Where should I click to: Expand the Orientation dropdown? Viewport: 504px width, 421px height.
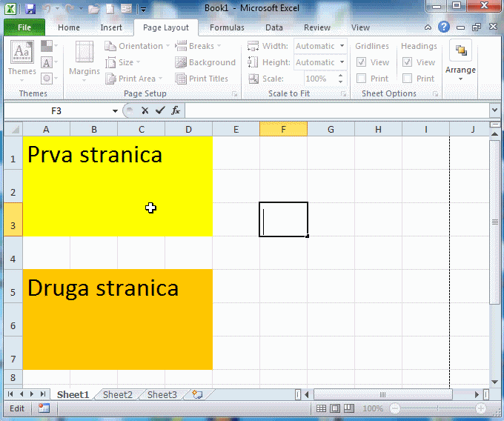(139, 46)
